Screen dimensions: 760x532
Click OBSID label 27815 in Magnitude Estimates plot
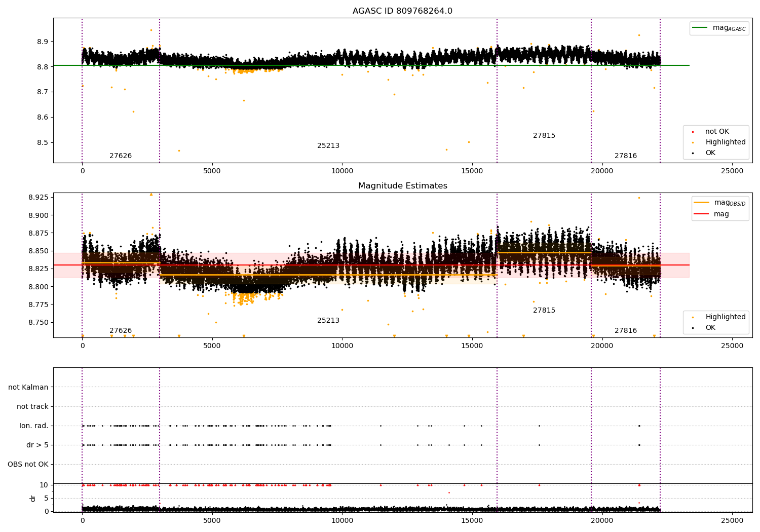(x=544, y=311)
